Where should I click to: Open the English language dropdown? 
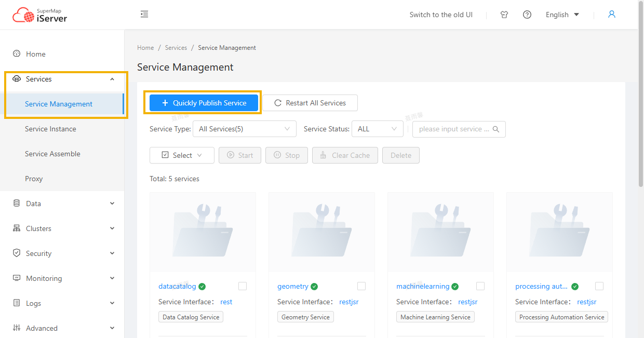pos(562,15)
